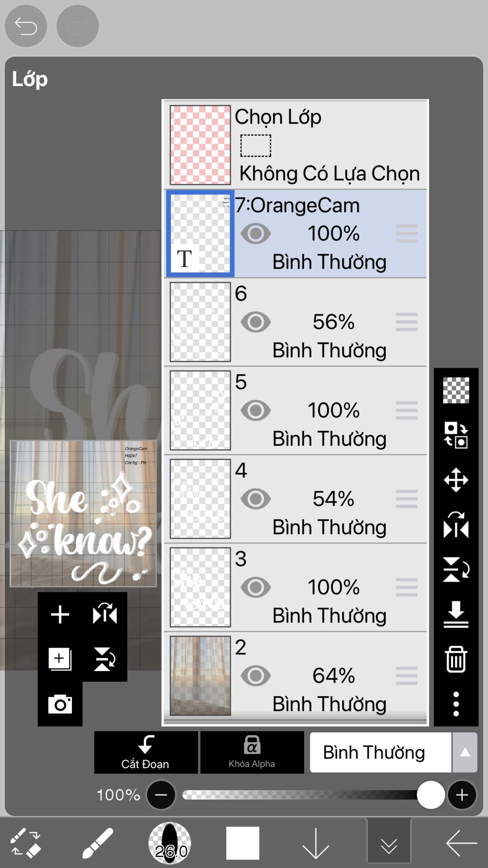Merge layer down using download arrow icon
The width and height of the screenshot is (488, 868).
click(x=456, y=614)
